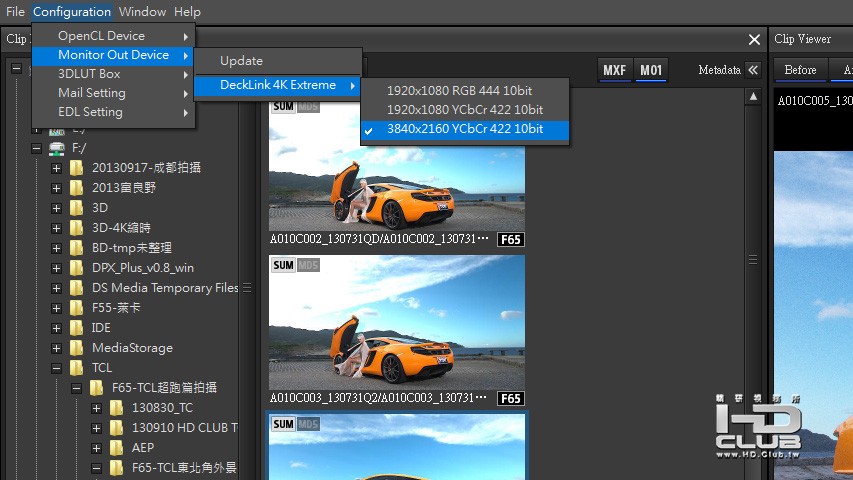Toggle the M01 format filter
Viewport: 853px width, 480px height.
coord(651,70)
